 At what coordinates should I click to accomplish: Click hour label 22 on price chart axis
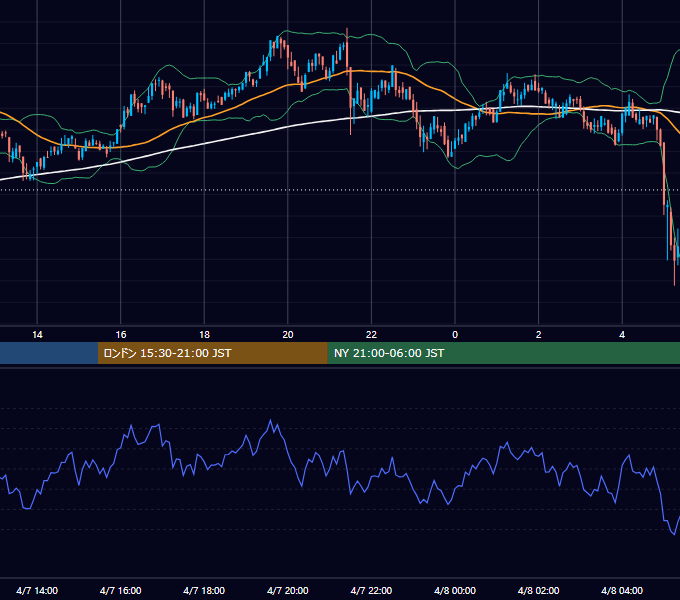(371, 335)
